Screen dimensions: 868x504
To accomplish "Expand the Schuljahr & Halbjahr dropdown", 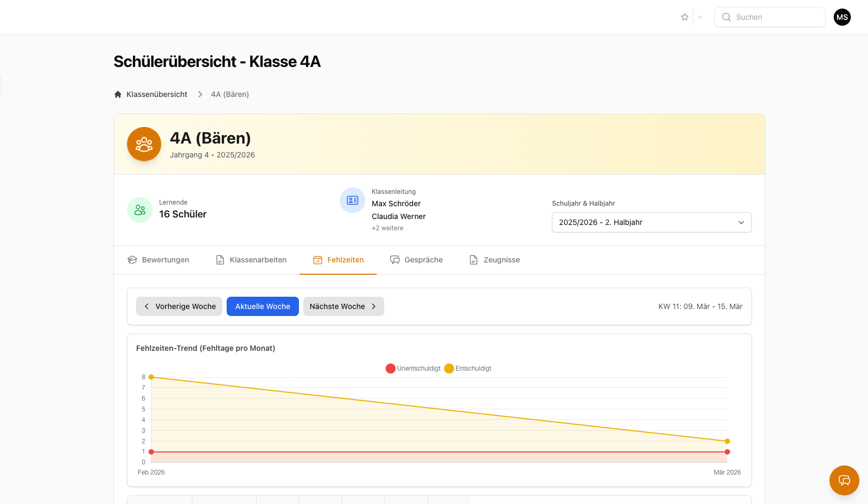I will (651, 222).
